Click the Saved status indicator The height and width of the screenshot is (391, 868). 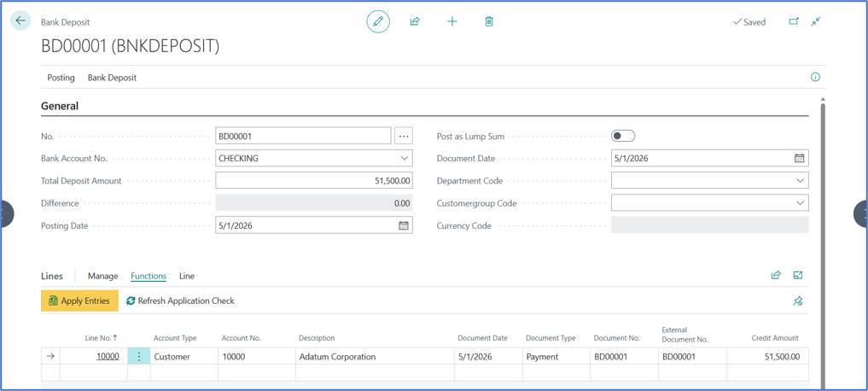pos(749,22)
